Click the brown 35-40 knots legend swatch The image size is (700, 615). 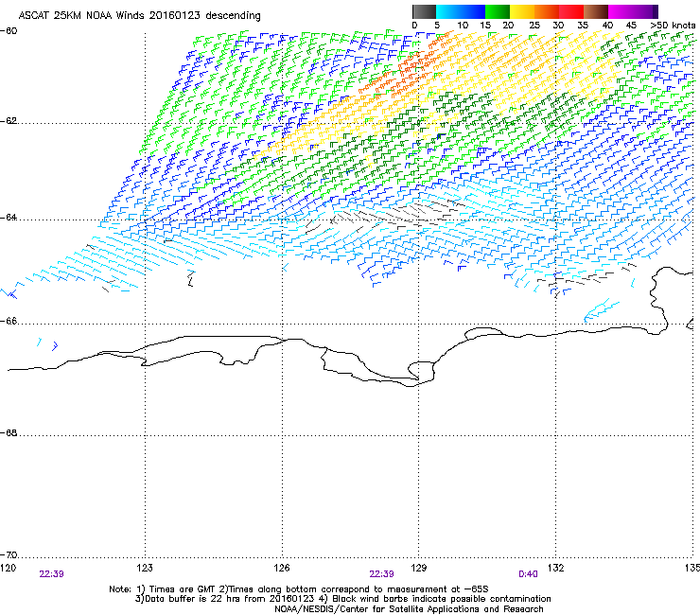coord(596,11)
